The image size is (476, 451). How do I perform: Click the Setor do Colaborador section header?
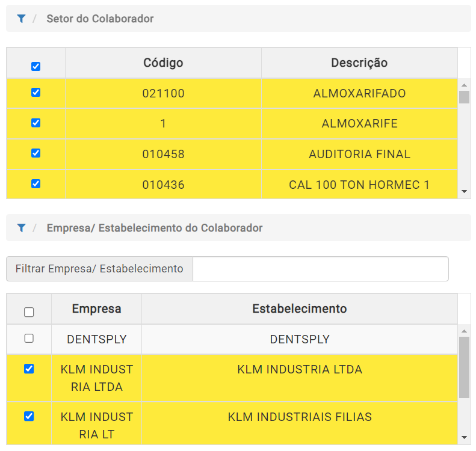(100, 19)
